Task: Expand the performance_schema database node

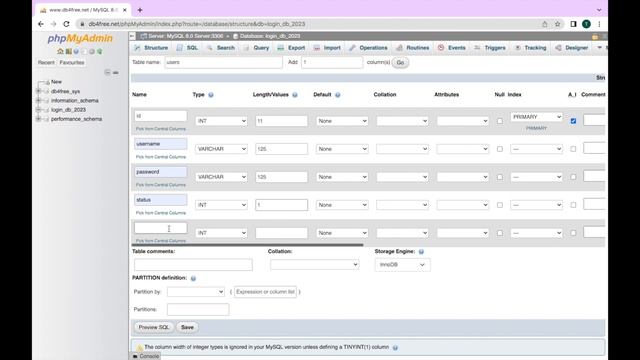Action: click(x=38, y=119)
